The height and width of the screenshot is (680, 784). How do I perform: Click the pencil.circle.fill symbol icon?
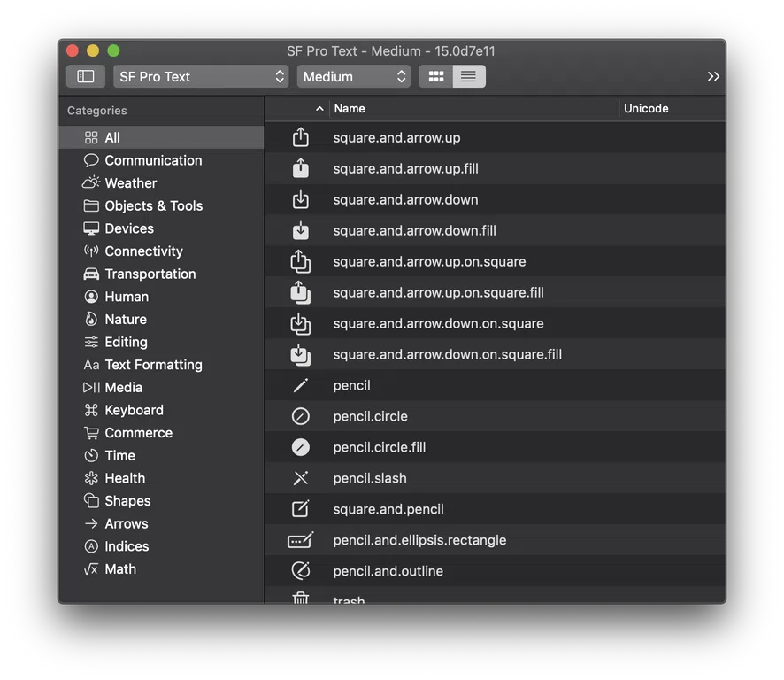301,447
